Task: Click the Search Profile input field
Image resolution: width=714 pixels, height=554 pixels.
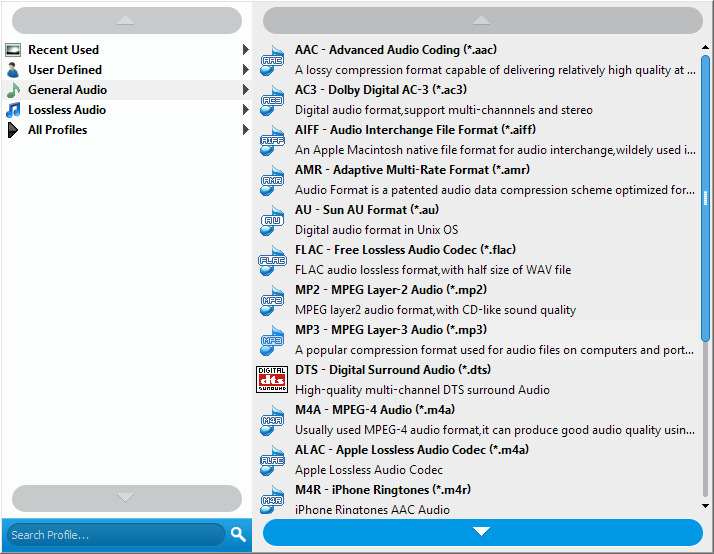Action: pyautogui.click(x=117, y=534)
